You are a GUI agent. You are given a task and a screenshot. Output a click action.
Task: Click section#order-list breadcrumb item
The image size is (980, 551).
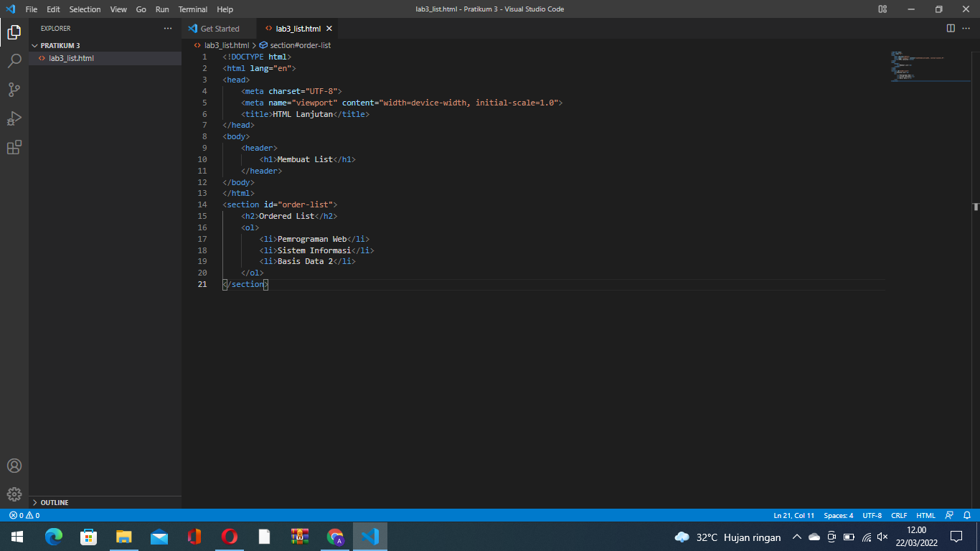tap(295, 45)
